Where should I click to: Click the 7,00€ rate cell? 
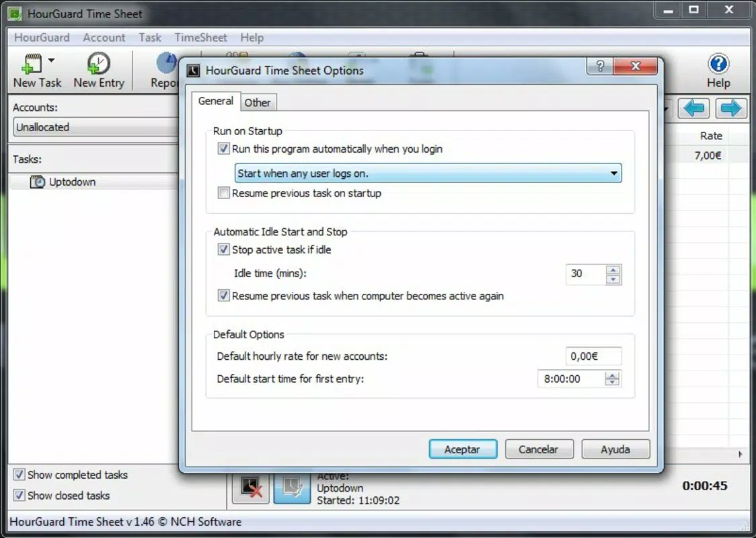click(x=708, y=155)
